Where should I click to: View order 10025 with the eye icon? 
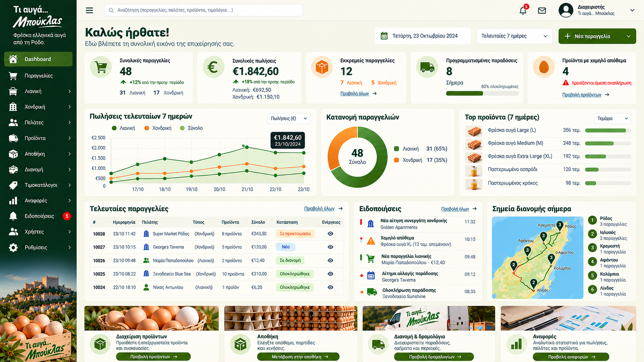pyautogui.click(x=330, y=274)
